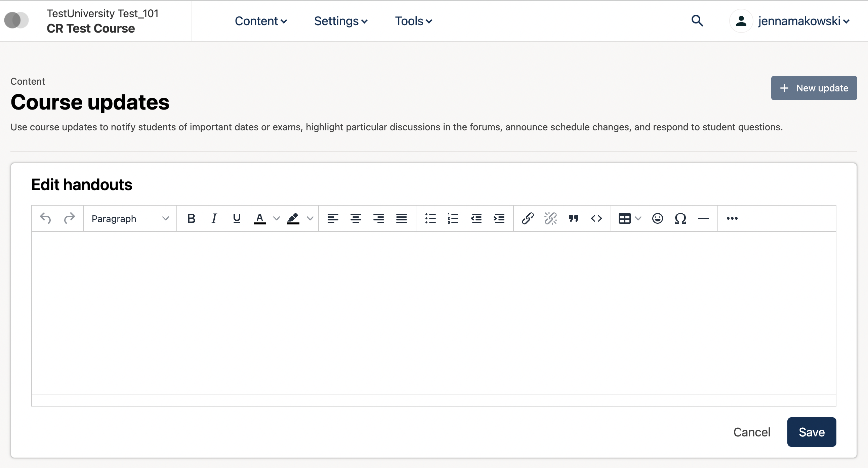
Task: Toggle bold formatting
Action: coord(191,218)
